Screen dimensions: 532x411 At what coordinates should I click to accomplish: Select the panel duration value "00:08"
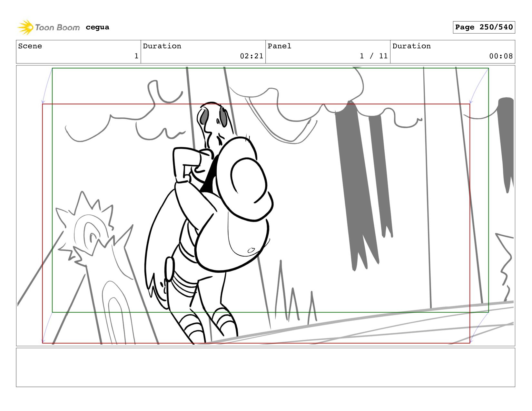[x=501, y=56]
